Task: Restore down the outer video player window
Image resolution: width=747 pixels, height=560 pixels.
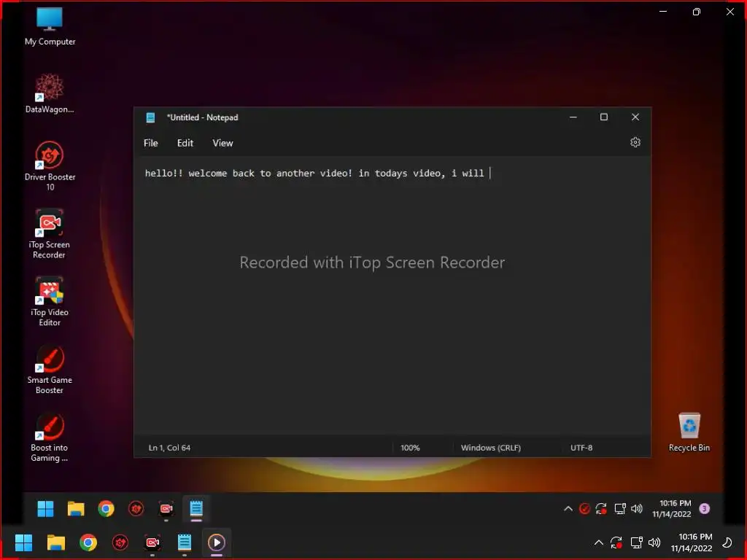Action: (x=697, y=12)
